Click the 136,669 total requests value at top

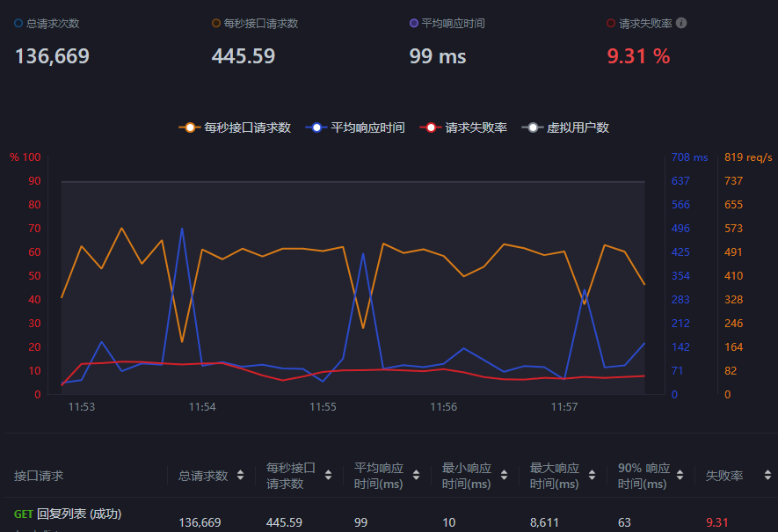pyautogui.click(x=52, y=56)
